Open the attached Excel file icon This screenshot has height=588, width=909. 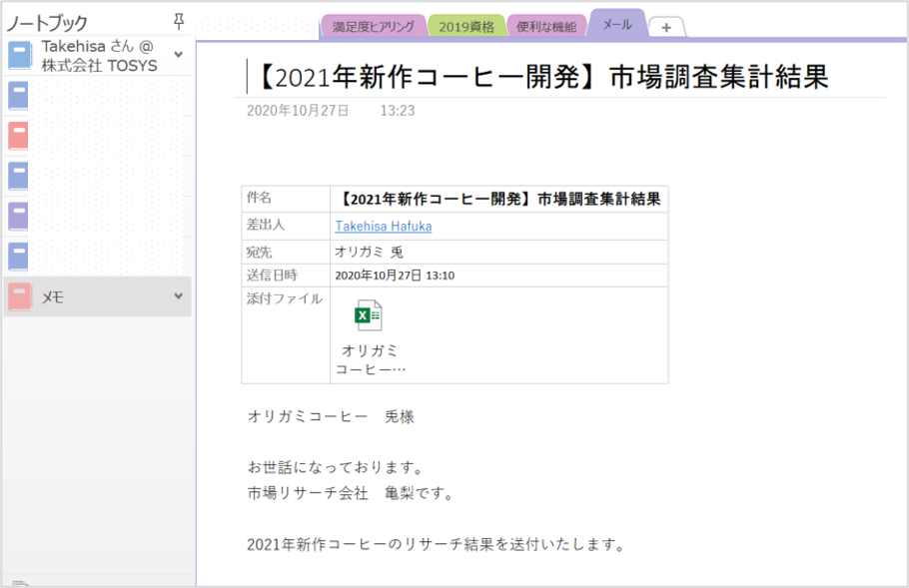[x=369, y=315]
